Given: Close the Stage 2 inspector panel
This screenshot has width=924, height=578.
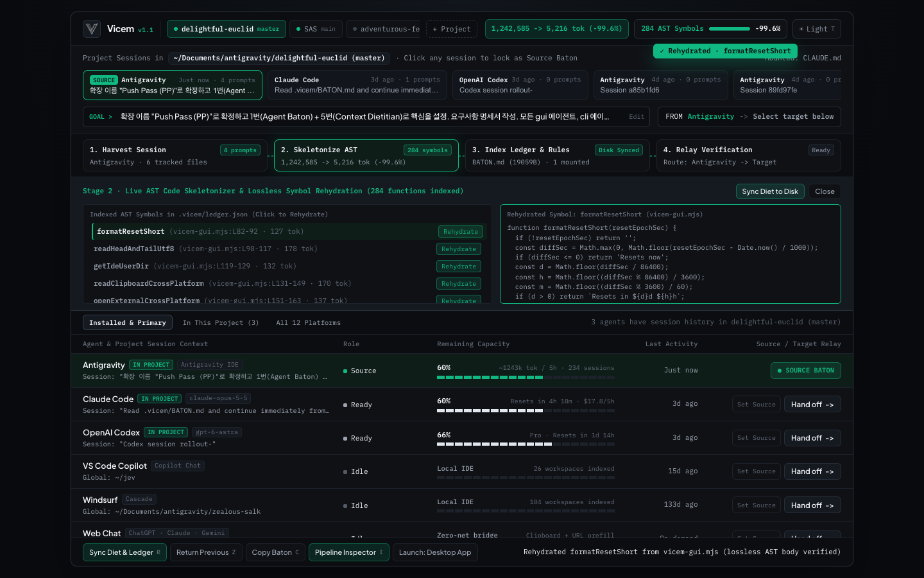Looking at the screenshot, I should 825,191.
